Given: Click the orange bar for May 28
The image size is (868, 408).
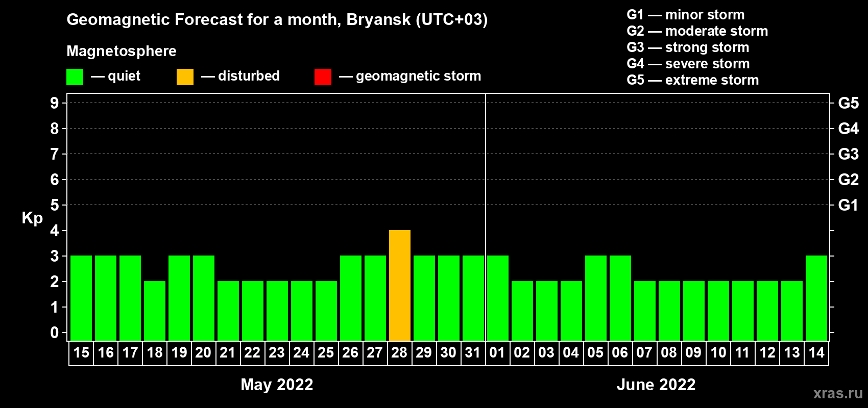Looking at the screenshot, I should coord(400,286).
